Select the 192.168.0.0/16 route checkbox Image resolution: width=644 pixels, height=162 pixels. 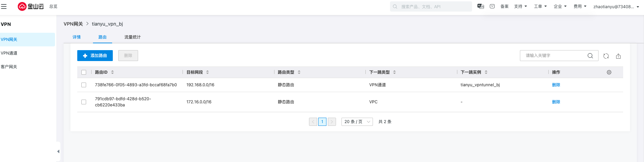[84, 85]
